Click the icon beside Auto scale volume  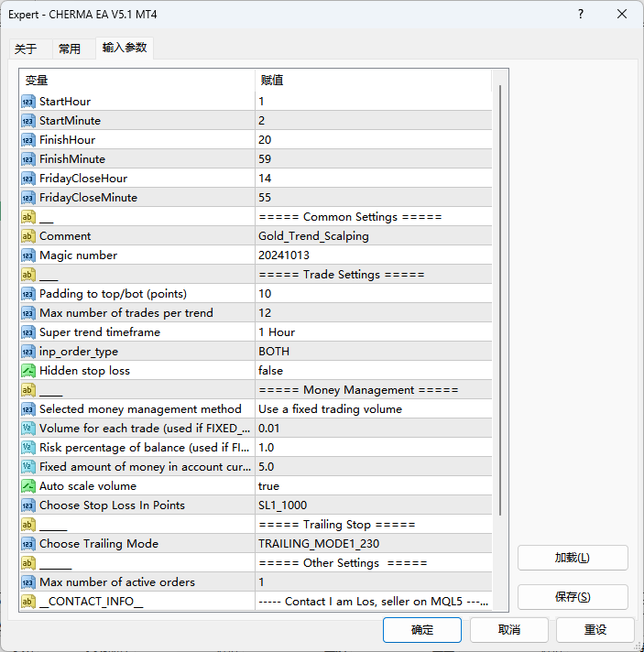click(x=28, y=486)
